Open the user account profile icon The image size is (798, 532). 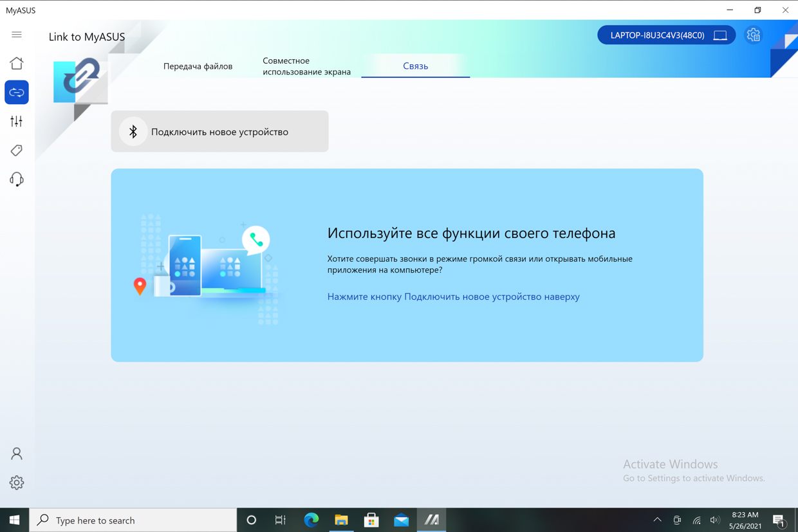(17, 454)
